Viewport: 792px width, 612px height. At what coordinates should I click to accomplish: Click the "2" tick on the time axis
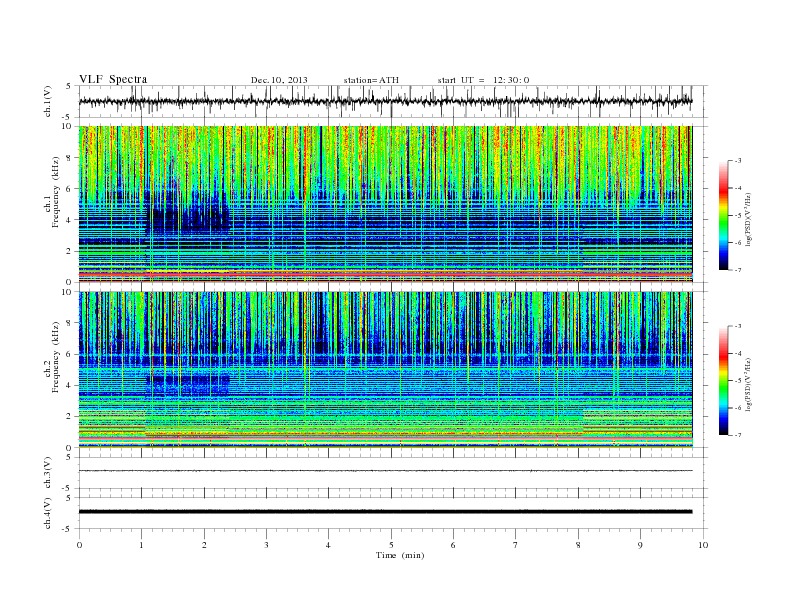(204, 545)
